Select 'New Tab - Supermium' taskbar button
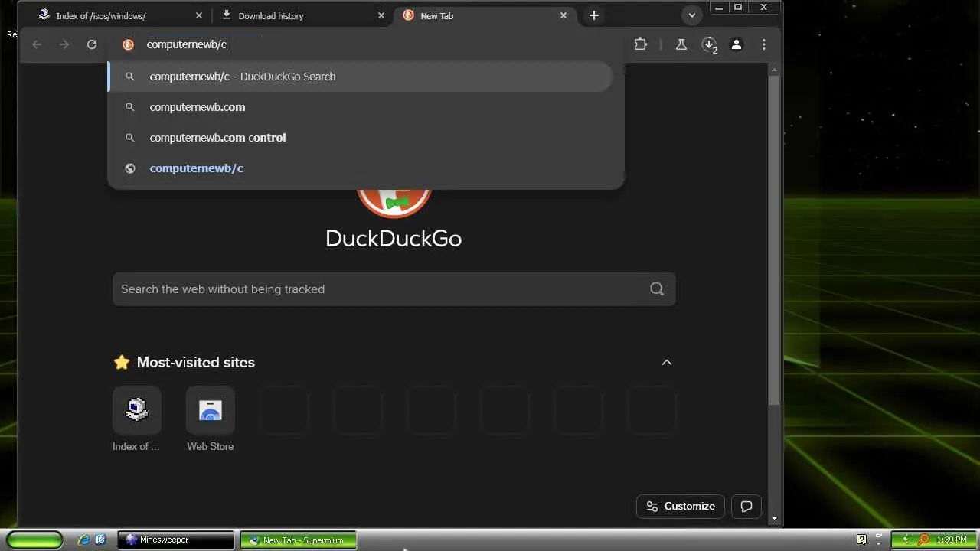Viewport: 980px width, 551px height. (x=299, y=540)
